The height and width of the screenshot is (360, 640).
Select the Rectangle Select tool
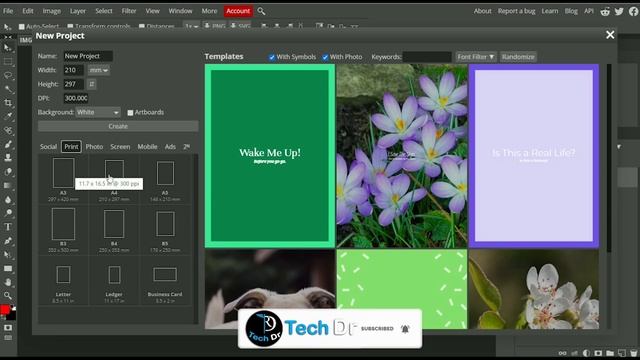point(8,62)
